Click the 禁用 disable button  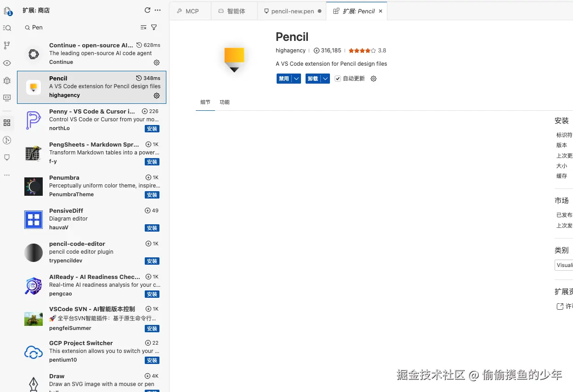(284, 79)
